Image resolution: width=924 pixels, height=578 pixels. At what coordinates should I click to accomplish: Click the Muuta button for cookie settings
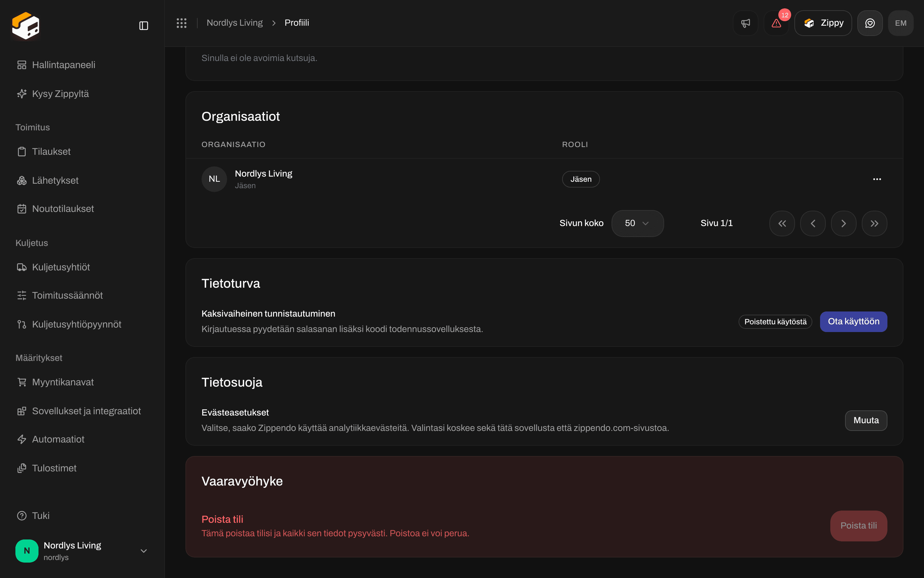tap(866, 421)
